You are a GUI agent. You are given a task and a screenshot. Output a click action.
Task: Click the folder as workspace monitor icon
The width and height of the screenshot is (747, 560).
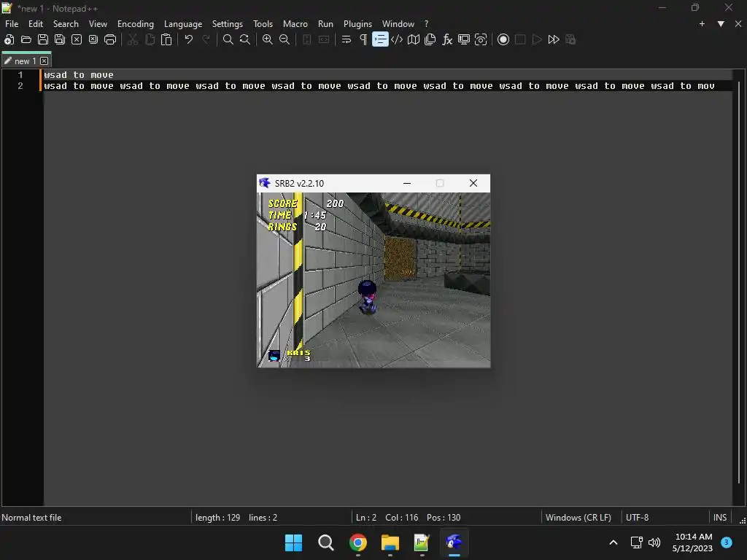(x=463, y=39)
